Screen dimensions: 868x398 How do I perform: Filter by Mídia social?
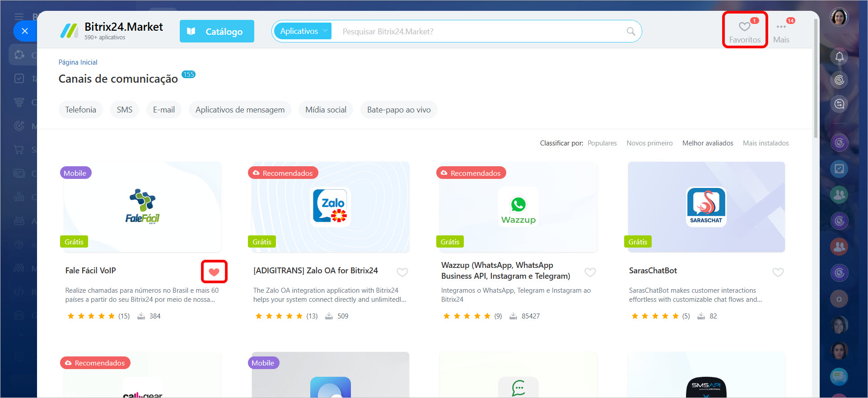[x=326, y=110]
